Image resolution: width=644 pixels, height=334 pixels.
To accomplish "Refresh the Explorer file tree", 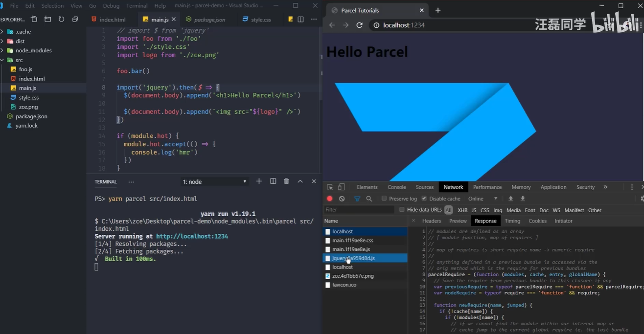I will tap(61, 19).
